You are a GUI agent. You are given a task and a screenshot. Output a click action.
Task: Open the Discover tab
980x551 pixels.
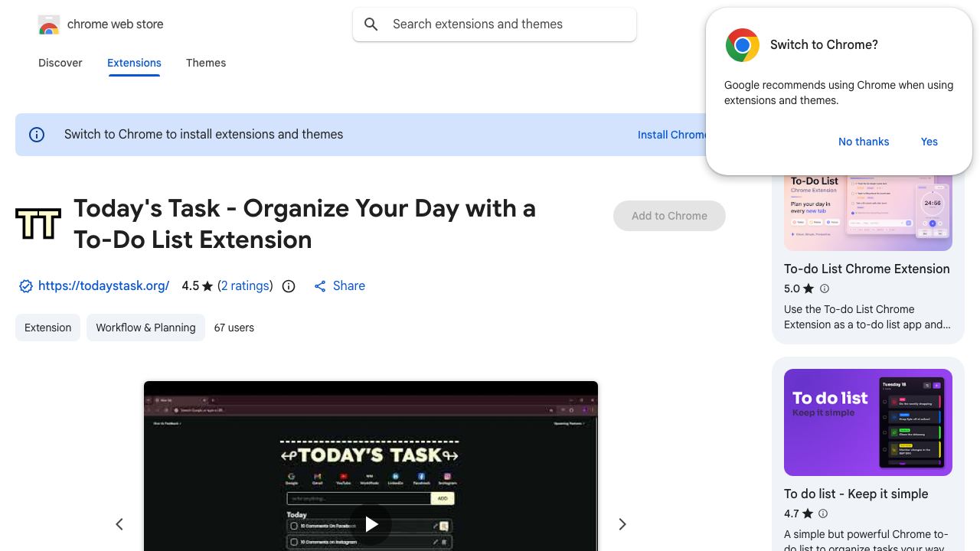pyautogui.click(x=60, y=63)
